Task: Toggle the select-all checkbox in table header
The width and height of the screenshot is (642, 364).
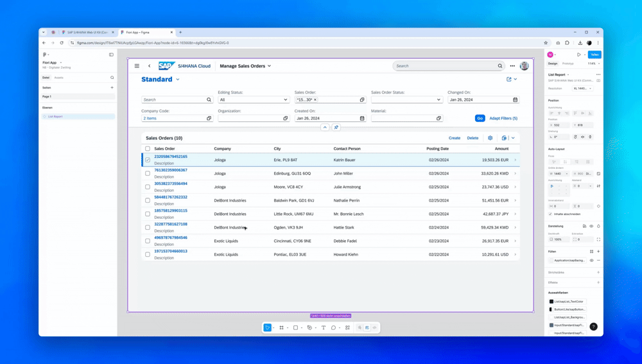Action: [148, 149]
